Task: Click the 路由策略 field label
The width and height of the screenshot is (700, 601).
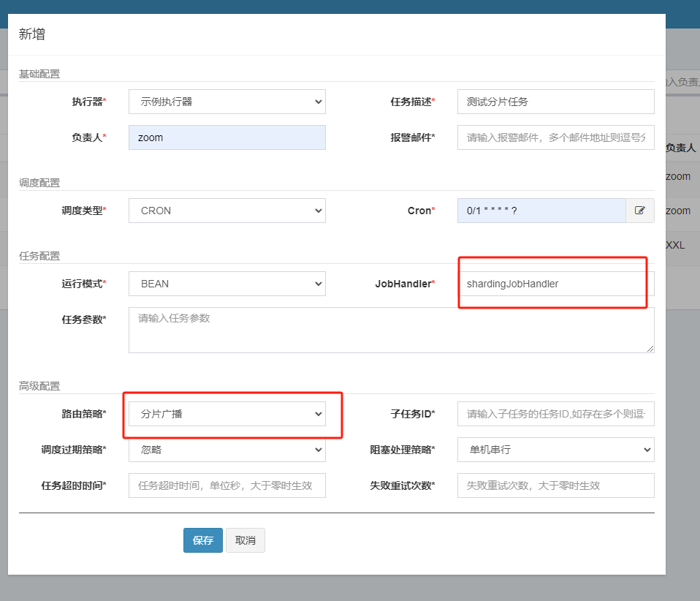Action: (84, 414)
